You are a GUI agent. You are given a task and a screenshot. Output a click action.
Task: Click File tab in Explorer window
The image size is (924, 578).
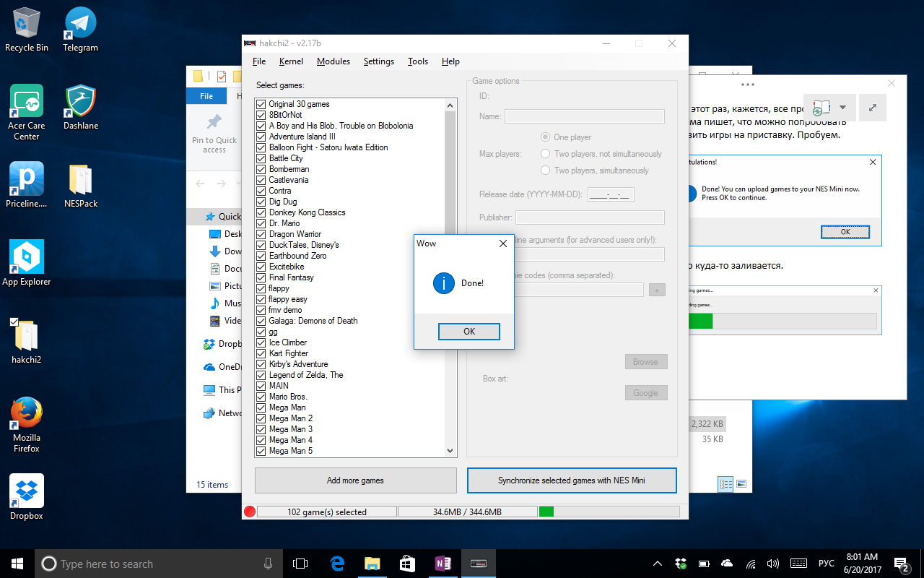click(206, 96)
